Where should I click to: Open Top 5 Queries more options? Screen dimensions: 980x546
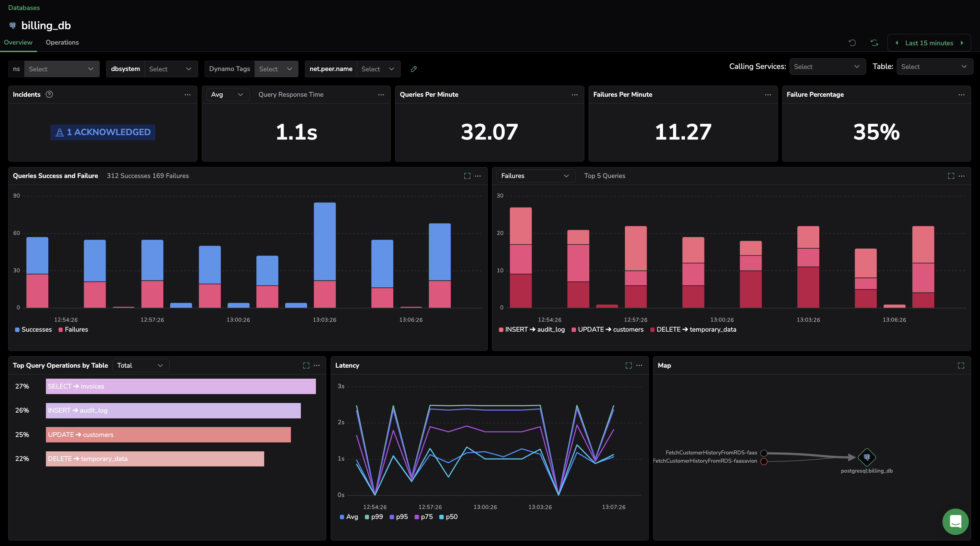pos(961,176)
